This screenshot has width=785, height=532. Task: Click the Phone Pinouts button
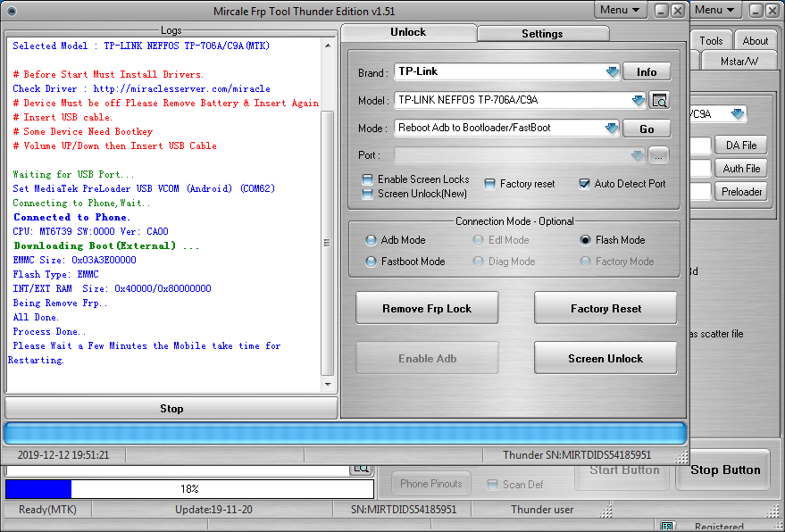point(431,484)
